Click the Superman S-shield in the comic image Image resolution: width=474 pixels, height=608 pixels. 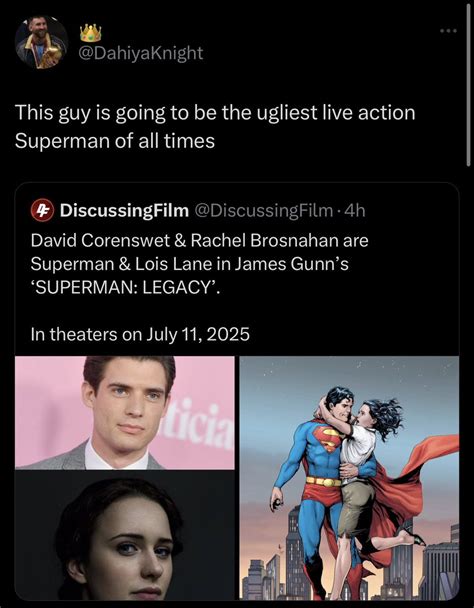tap(328, 437)
